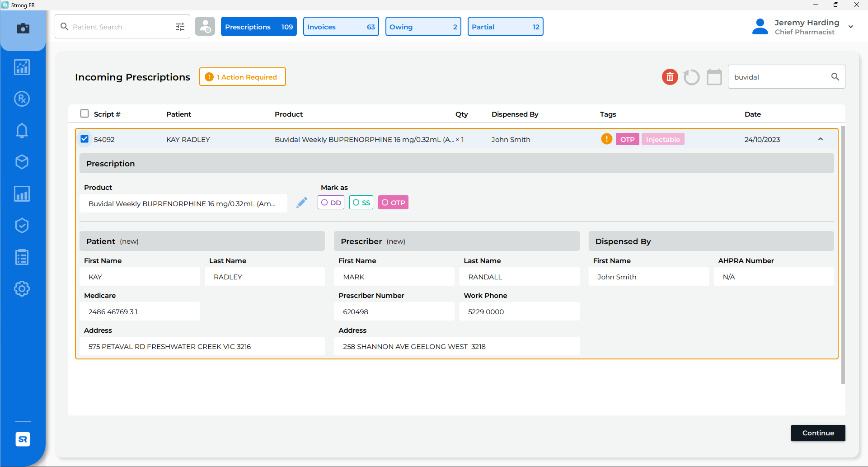Refresh the incoming prescriptions list

[x=692, y=77]
